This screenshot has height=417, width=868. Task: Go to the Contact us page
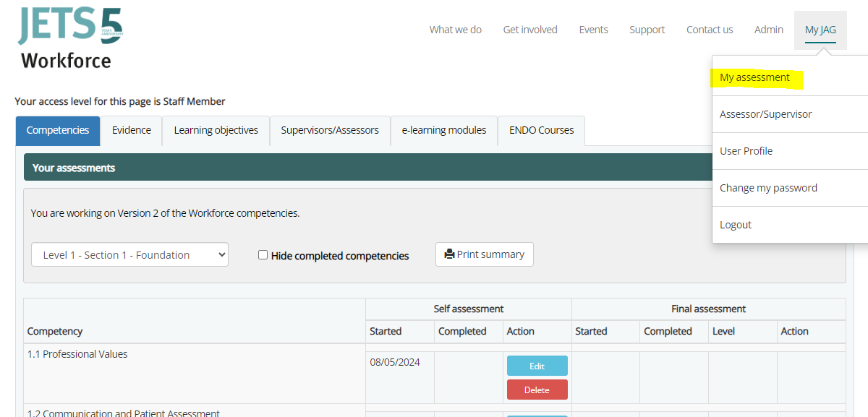click(710, 30)
